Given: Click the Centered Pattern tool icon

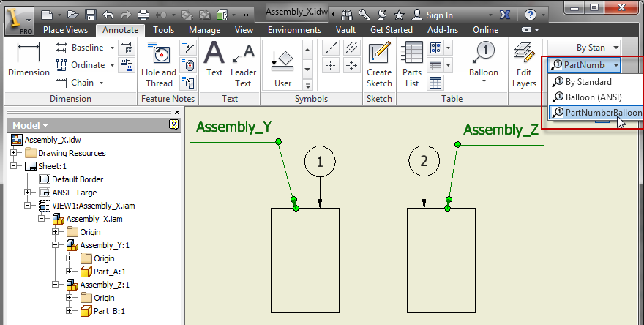Looking at the screenshot, I should (351, 65).
